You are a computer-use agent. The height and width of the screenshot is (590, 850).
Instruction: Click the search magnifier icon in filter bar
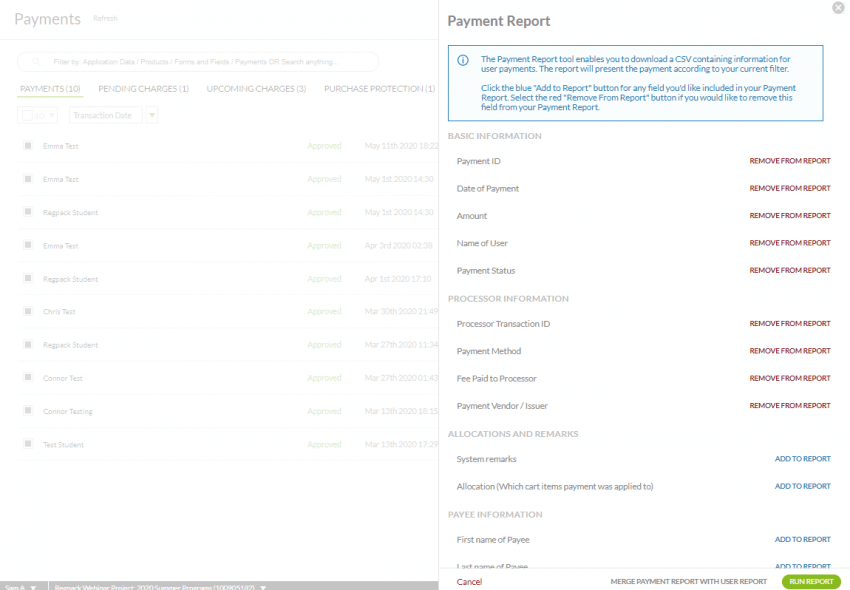[37, 62]
